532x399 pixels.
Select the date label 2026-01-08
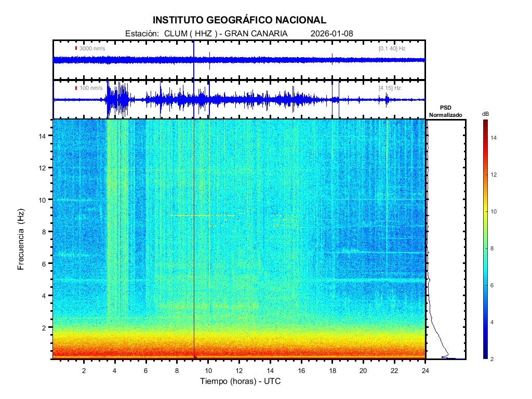click(x=331, y=33)
